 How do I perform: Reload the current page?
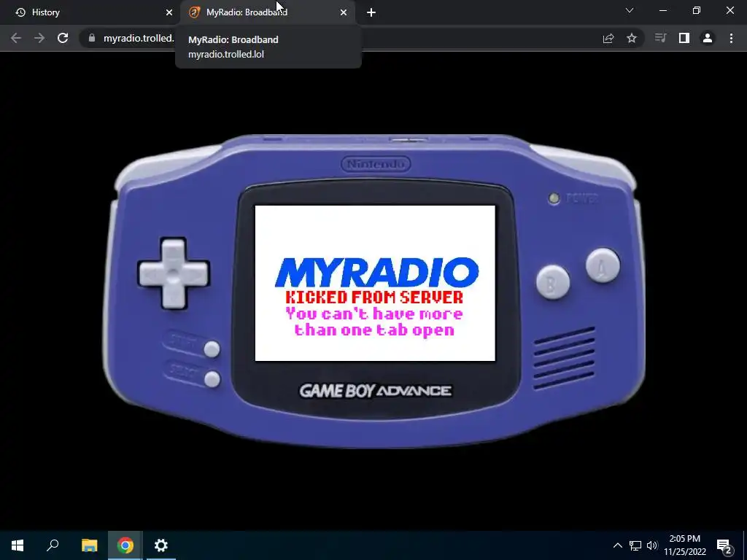(x=63, y=38)
